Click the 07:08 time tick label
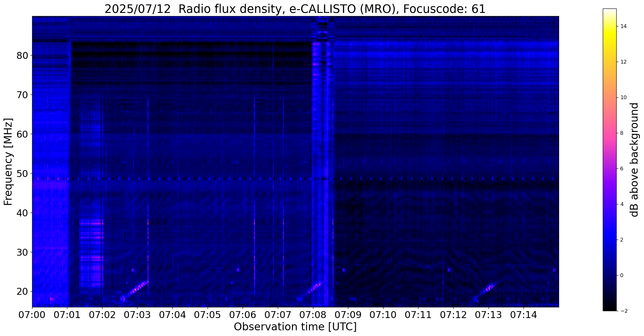The image size is (644, 336). click(313, 315)
